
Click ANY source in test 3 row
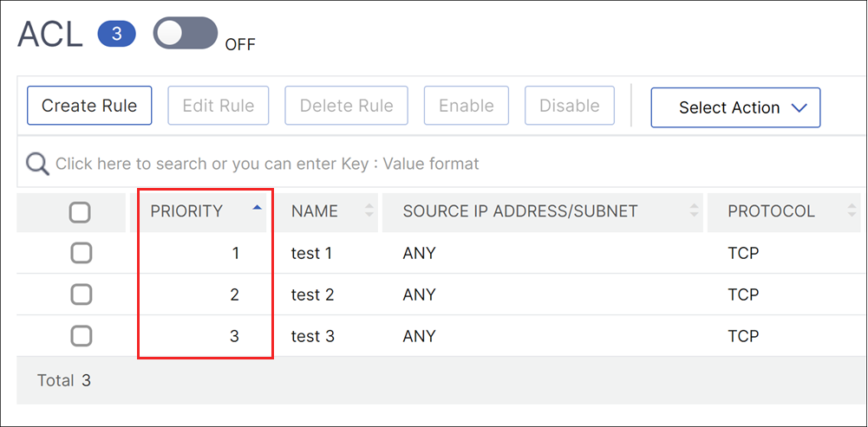pyautogui.click(x=419, y=336)
